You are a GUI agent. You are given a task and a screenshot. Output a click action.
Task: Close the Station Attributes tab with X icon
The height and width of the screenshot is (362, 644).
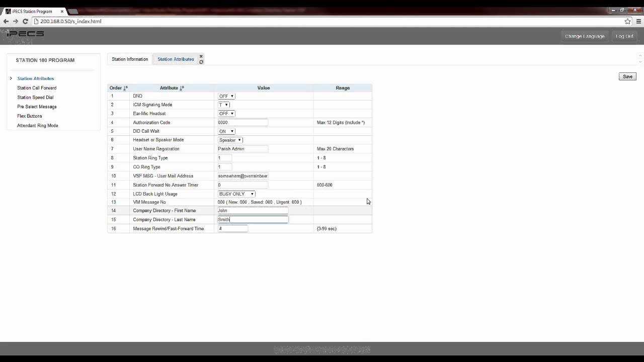[201, 56]
